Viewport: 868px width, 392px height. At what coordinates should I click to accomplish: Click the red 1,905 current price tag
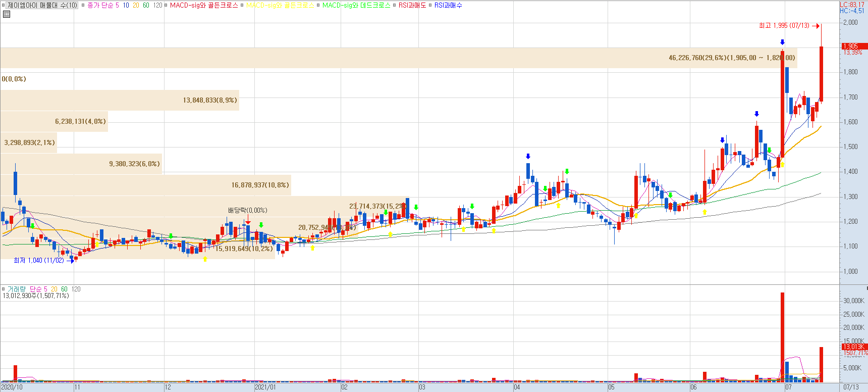point(854,46)
